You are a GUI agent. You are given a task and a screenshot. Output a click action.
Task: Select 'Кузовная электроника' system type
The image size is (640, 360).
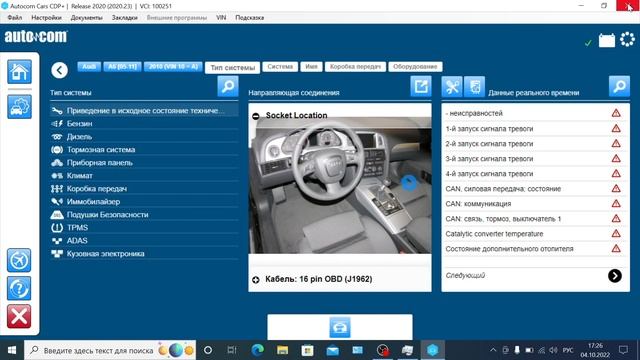point(144,253)
